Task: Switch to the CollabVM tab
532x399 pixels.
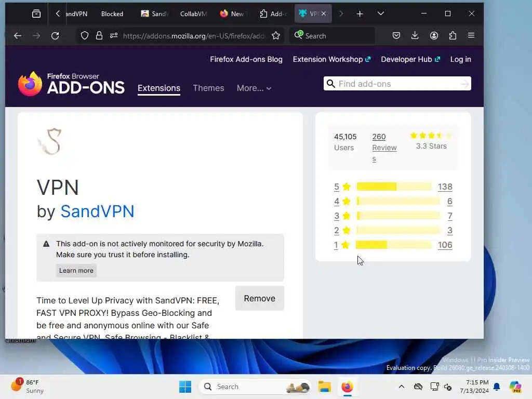Action: tap(193, 14)
